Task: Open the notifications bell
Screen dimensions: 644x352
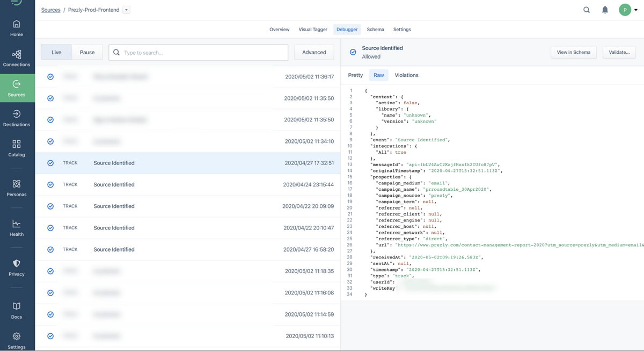Action: coord(605,10)
